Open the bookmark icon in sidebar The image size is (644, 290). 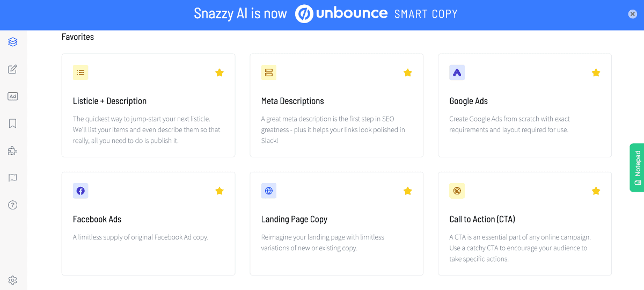(13, 124)
